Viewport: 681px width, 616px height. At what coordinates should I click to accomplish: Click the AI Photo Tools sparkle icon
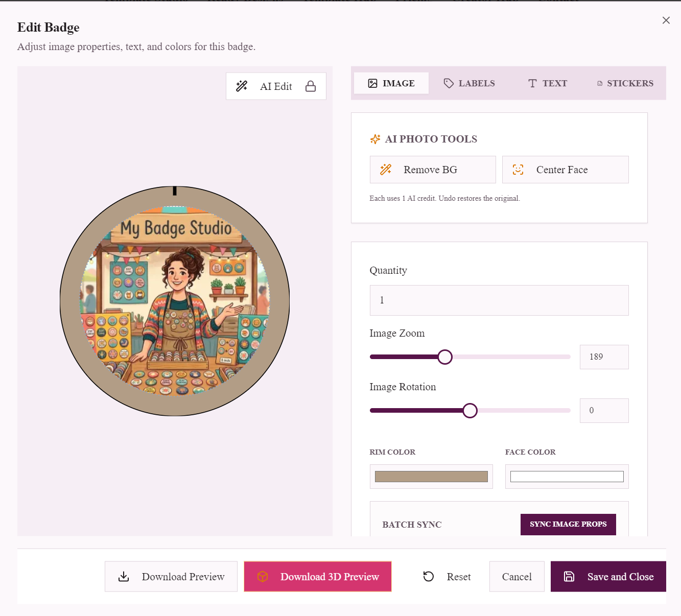coord(375,139)
